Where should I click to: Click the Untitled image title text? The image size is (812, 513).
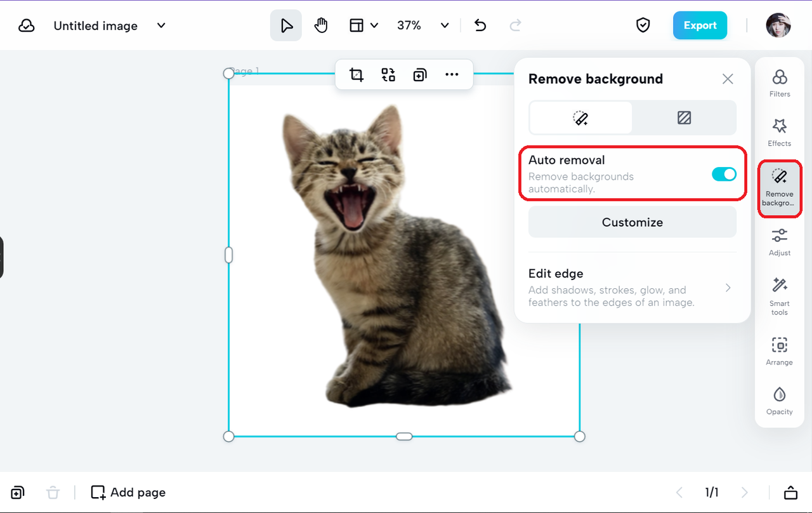point(96,25)
